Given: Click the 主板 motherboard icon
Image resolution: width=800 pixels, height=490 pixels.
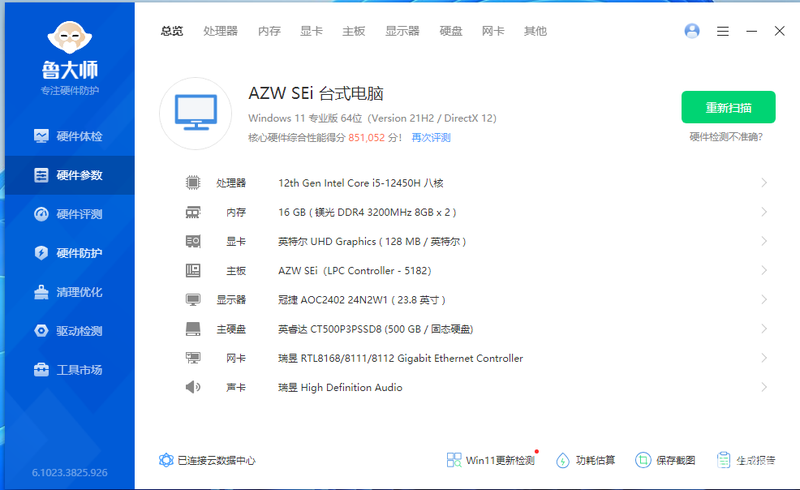Looking at the screenshot, I should pyautogui.click(x=193, y=271).
